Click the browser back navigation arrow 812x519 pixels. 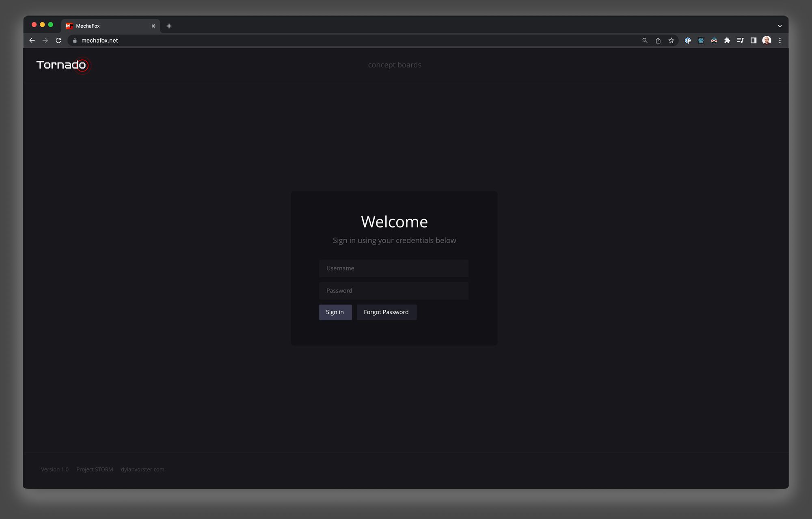point(32,40)
